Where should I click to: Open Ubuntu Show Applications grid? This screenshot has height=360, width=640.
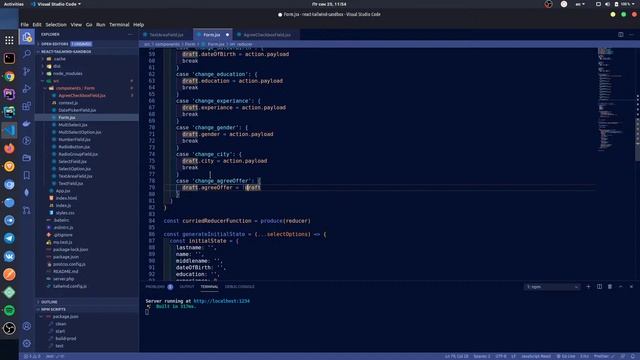tap(9, 40)
